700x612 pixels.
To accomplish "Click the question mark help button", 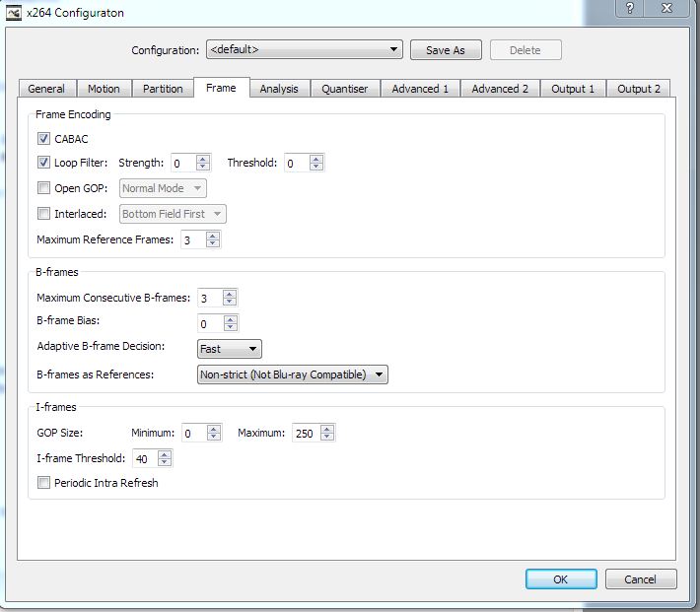I will click(x=630, y=8).
